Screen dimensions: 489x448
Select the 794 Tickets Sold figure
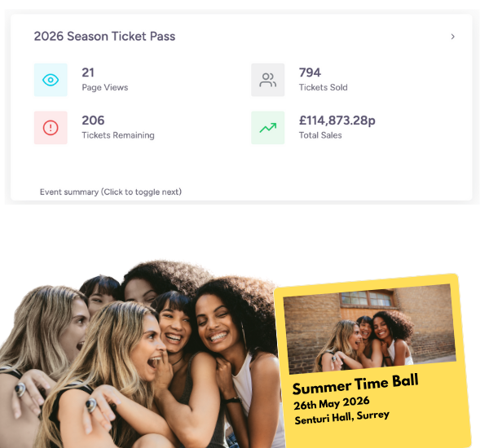310,72
